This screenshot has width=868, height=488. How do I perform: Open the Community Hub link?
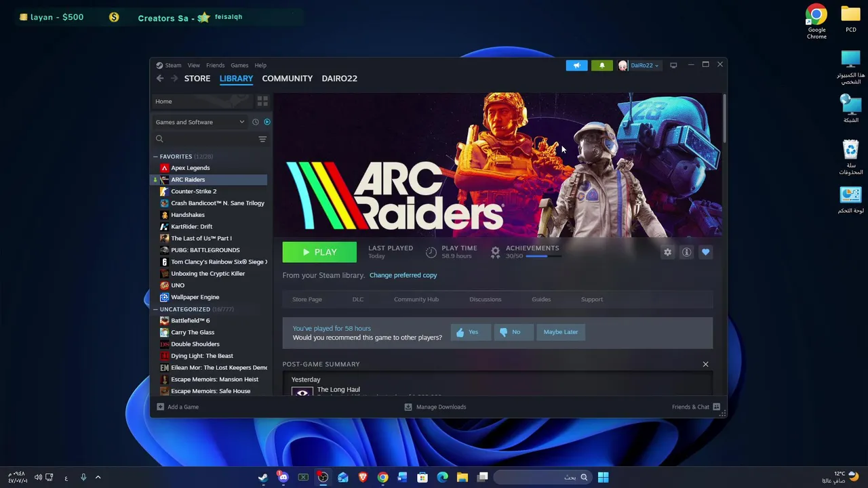[x=416, y=299]
